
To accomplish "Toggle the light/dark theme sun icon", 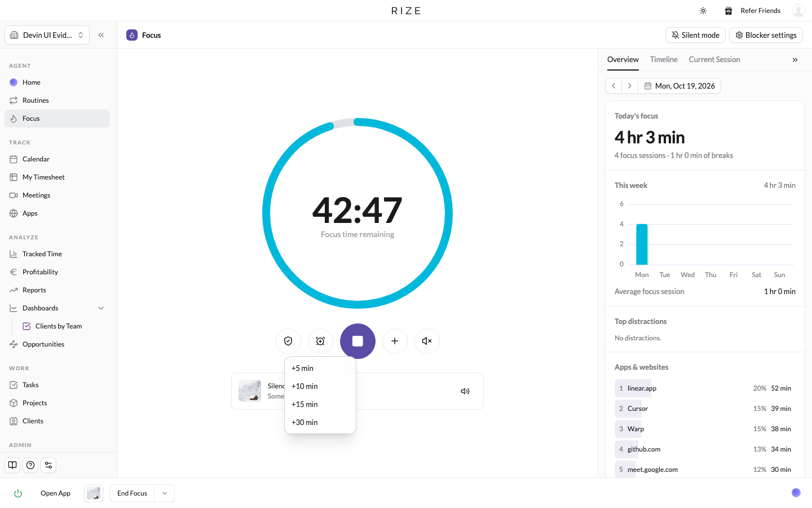I will click(703, 11).
